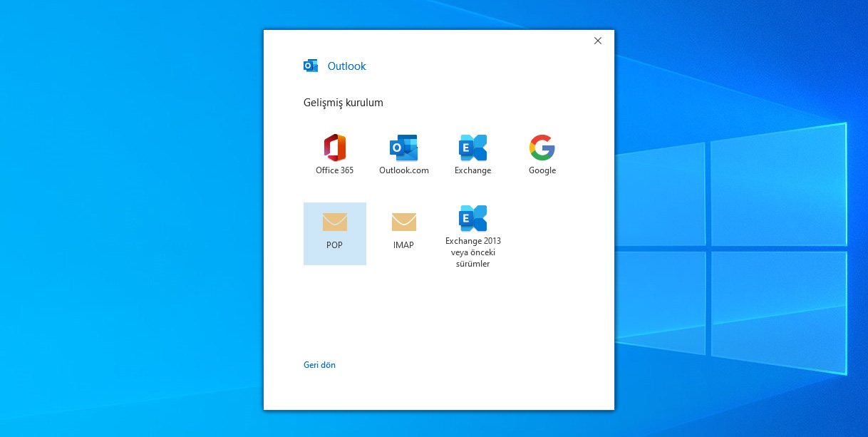The image size is (868, 437).
Task: Select the Office 365 account type icon
Action: point(335,148)
